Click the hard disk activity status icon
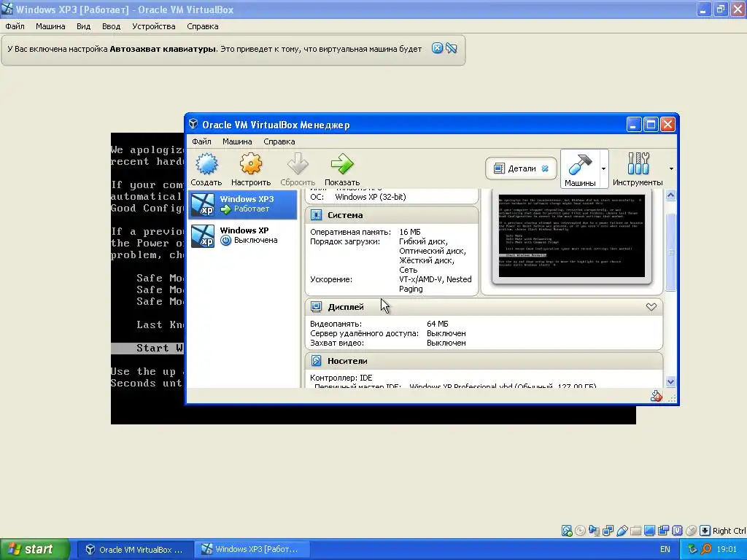 click(x=566, y=531)
